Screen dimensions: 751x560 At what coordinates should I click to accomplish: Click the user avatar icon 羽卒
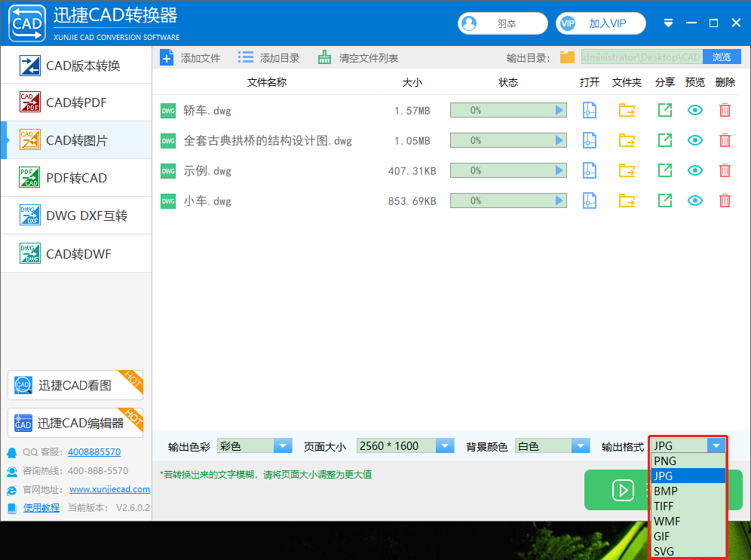[x=469, y=23]
